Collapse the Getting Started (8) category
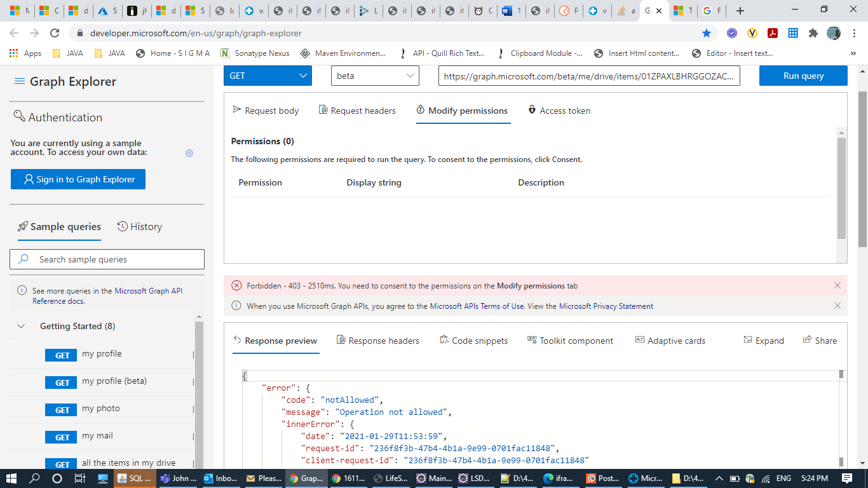This screenshot has height=488, width=868. pos(21,326)
